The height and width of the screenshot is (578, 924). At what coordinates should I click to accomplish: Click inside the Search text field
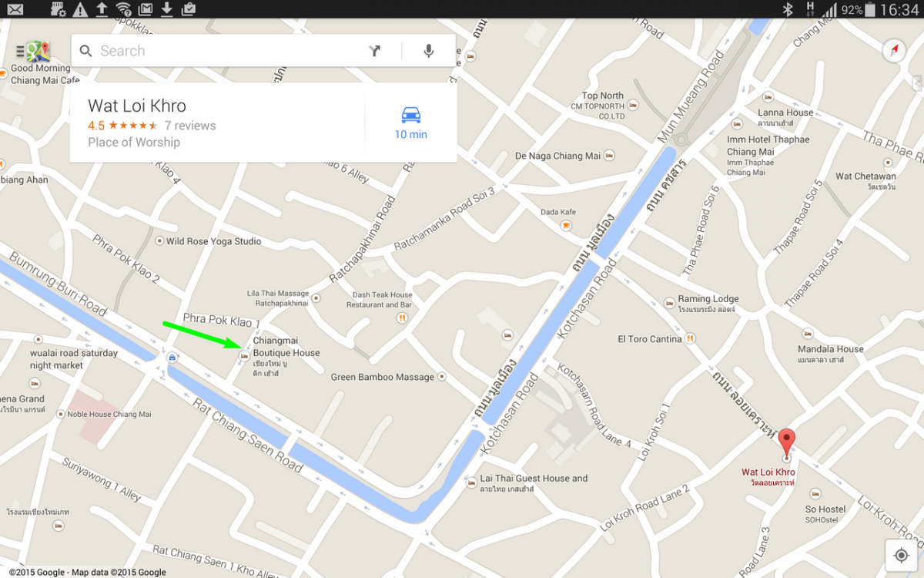(223, 51)
